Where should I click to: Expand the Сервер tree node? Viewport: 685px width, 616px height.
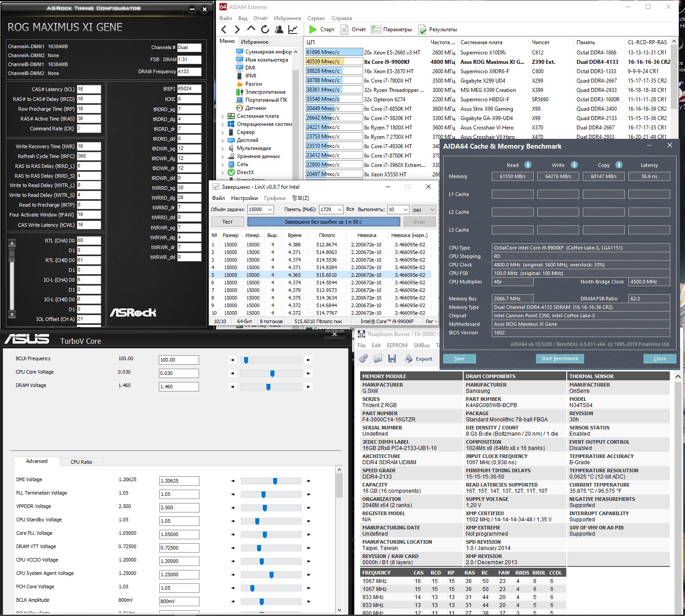(222, 132)
